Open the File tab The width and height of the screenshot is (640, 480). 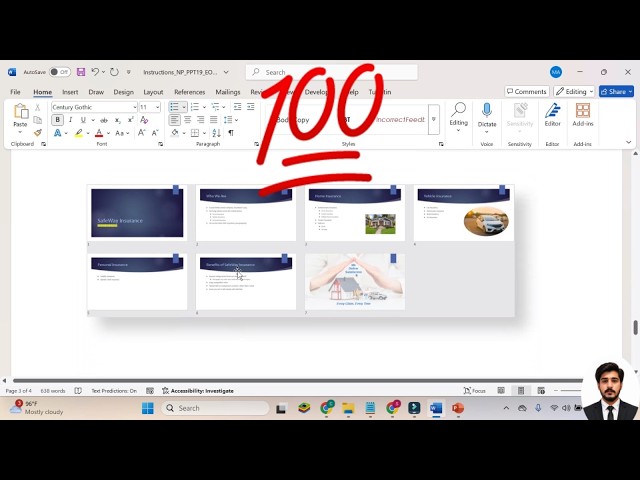point(16,92)
